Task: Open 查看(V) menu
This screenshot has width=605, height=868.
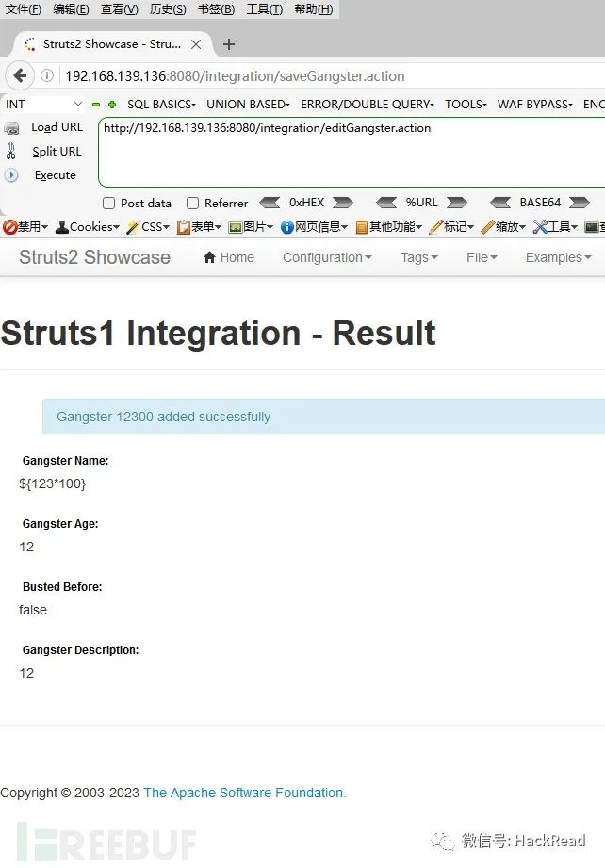Action: pos(120,9)
